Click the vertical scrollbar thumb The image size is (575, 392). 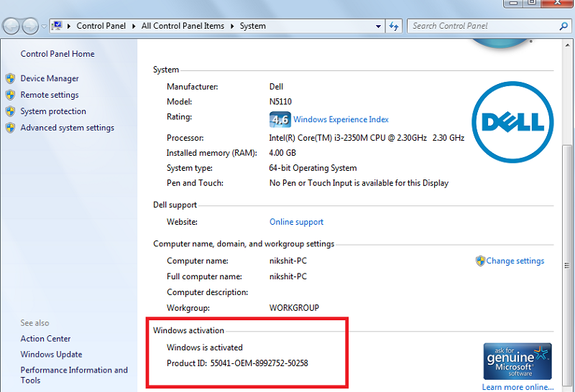(567, 266)
